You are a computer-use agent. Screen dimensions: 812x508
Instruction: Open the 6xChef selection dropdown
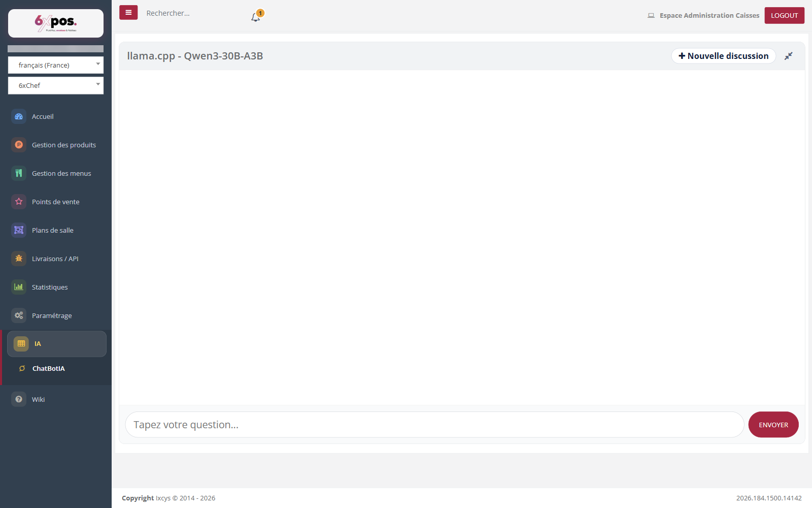pyautogui.click(x=56, y=85)
